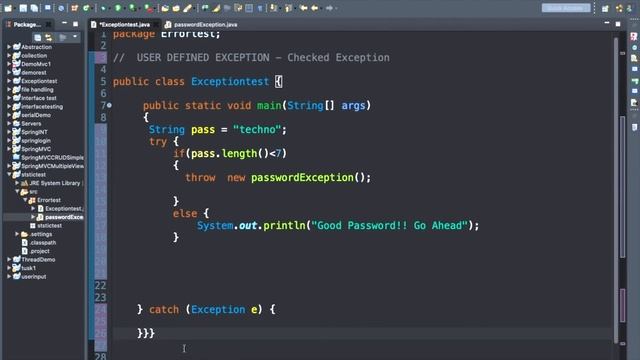This screenshot has height=360, width=640.
Task: Expand the Exceptiontest project node
Action: click(9, 81)
